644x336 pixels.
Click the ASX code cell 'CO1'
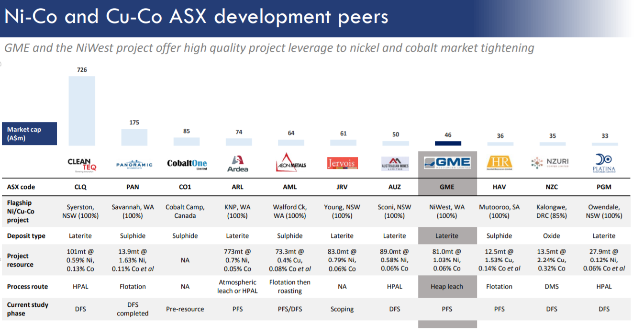pyautogui.click(x=185, y=187)
